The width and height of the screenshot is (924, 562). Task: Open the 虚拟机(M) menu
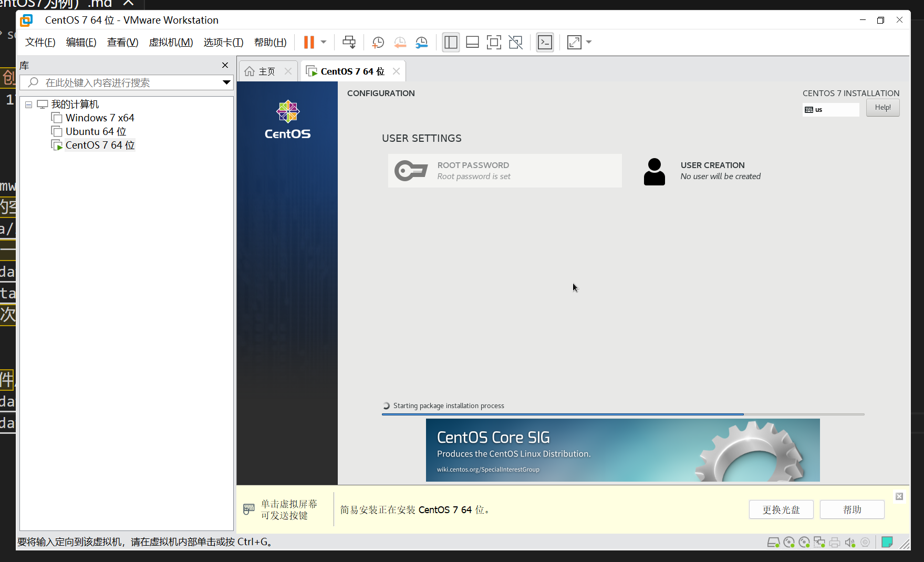click(171, 42)
